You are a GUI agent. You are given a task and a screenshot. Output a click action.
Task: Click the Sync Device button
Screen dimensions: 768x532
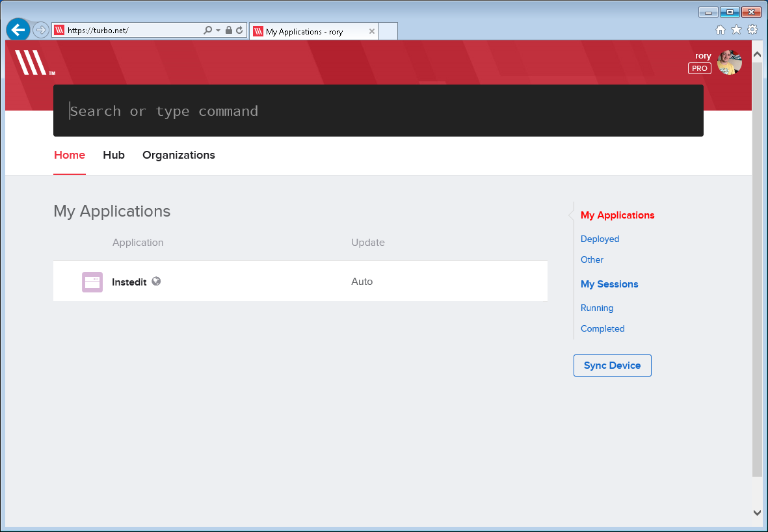(x=612, y=366)
